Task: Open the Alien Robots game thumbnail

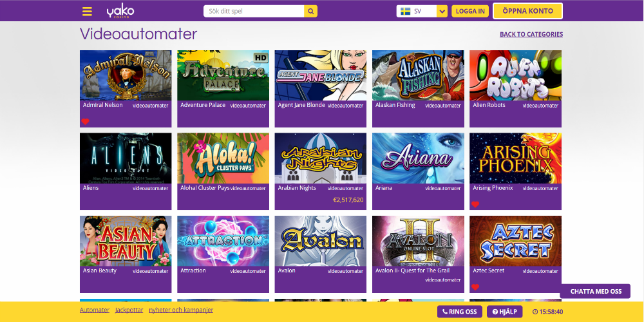Action: click(x=515, y=75)
